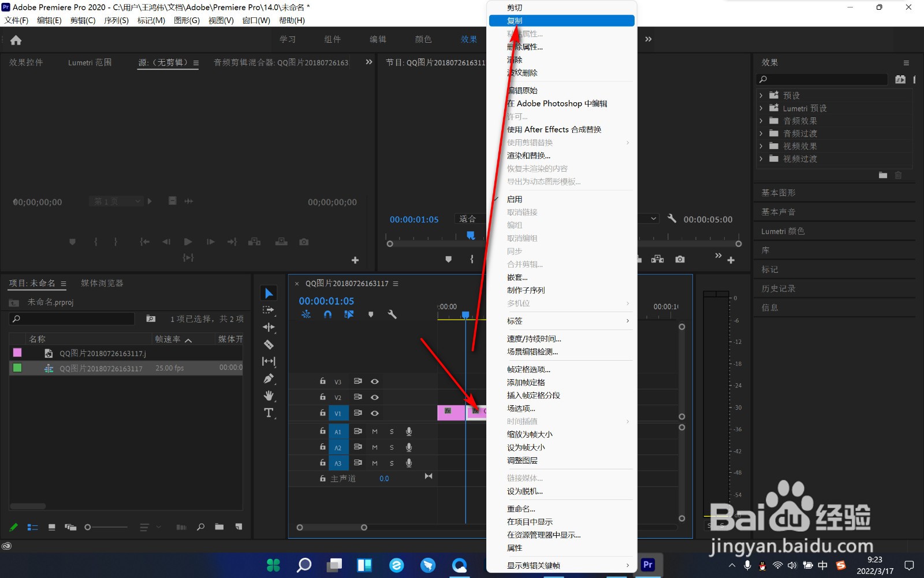Viewport: 924px width, 578px height.
Task: Choose 嵌套... from context menu
Action: click(562, 277)
